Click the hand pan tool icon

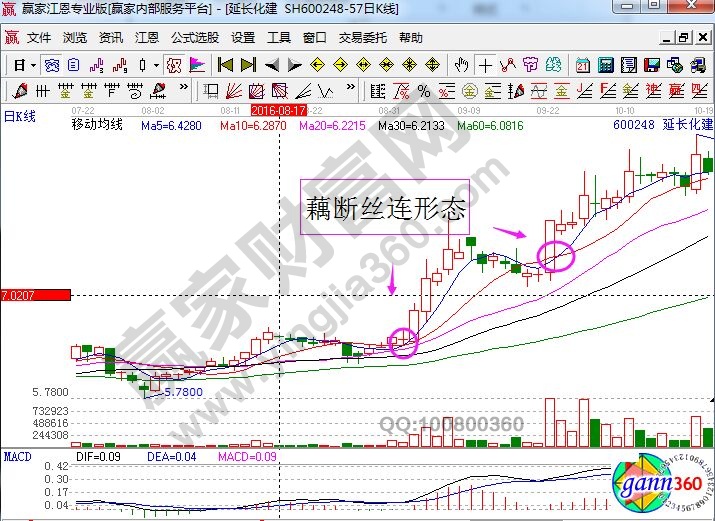pyautogui.click(x=461, y=65)
